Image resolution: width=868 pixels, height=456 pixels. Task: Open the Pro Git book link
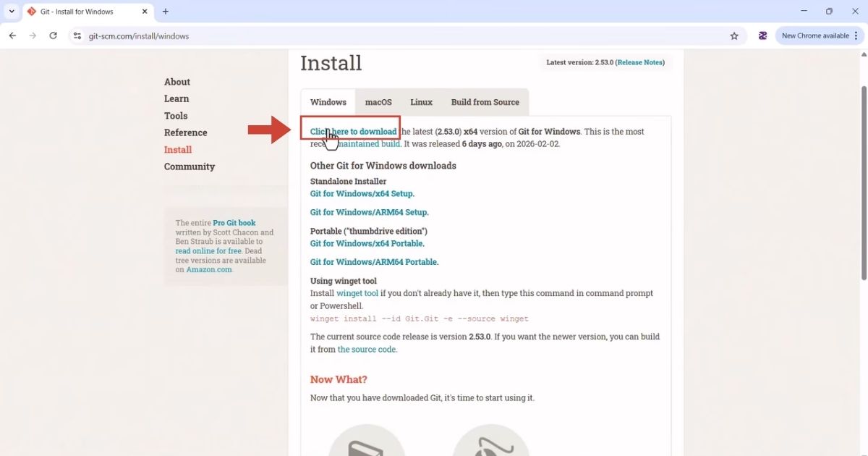click(234, 223)
